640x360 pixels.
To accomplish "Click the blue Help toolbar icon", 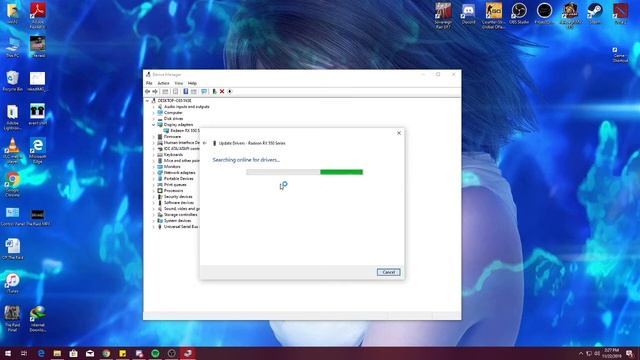I will [x=185, y=91].
